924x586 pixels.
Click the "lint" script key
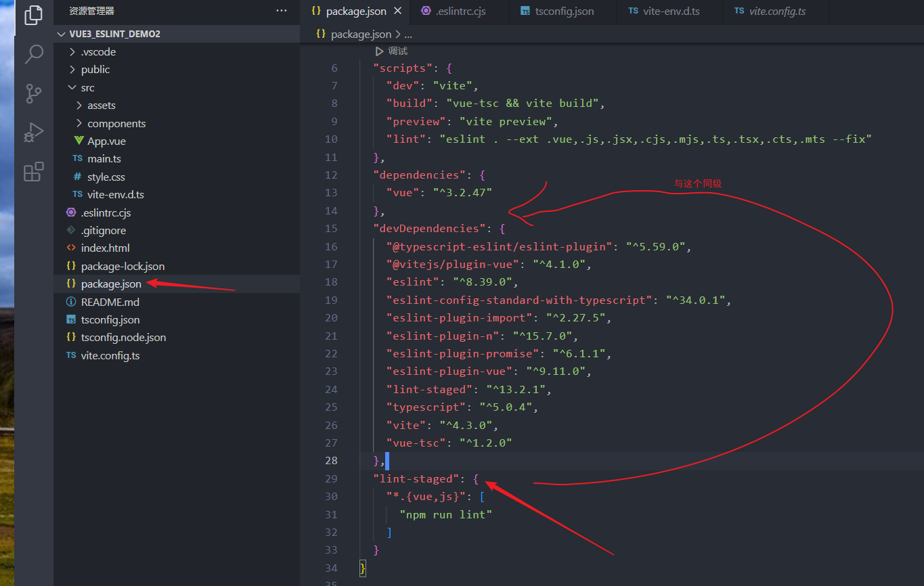[405, 139]
